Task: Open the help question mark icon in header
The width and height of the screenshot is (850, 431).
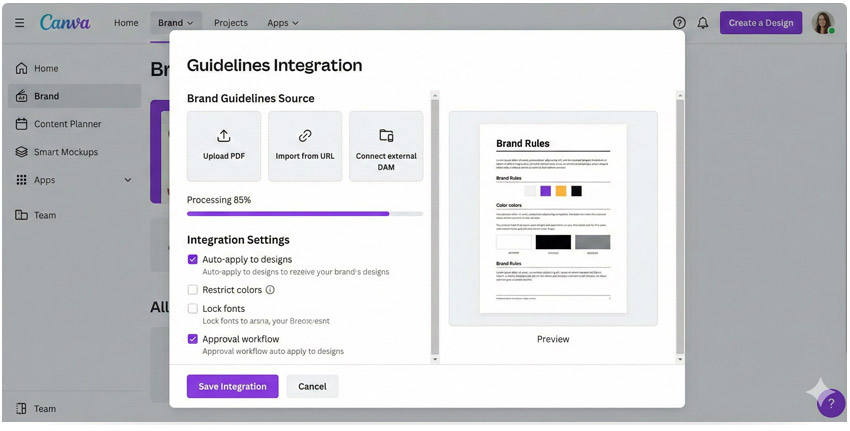Action: pos(679,23)
